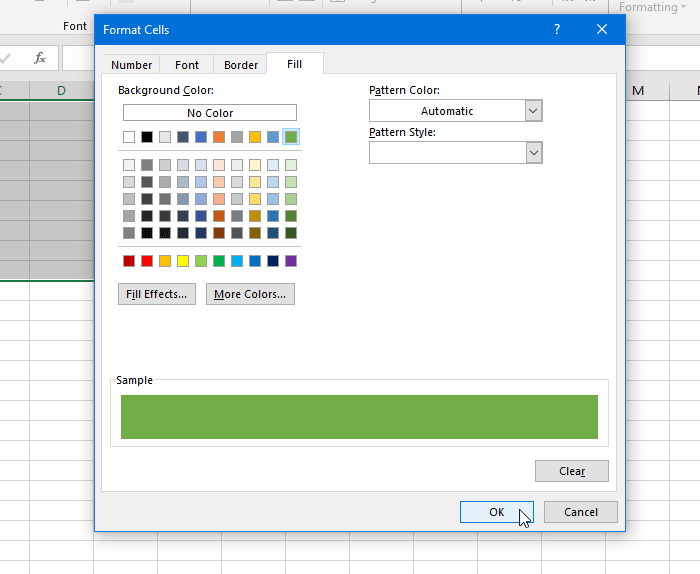
Task: Click the No Color button
Action: 210,113
